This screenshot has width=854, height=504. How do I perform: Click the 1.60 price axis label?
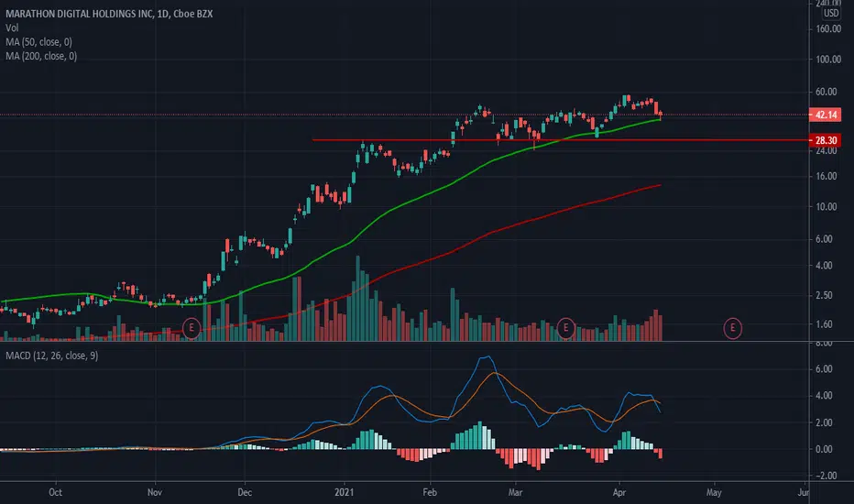pos(824,324)
